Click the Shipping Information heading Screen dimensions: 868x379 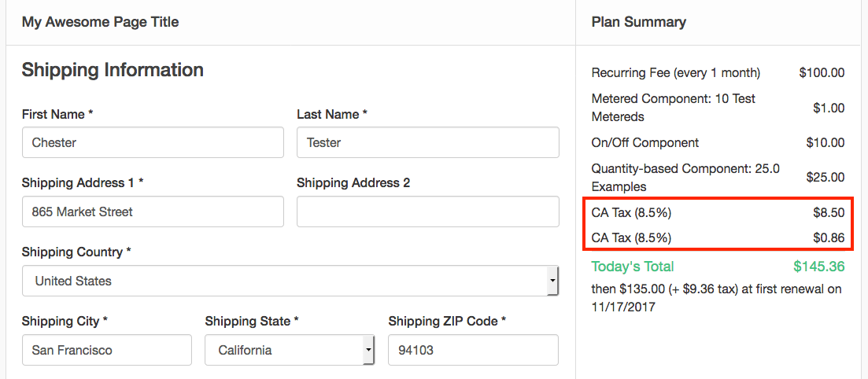(x=113, y=70)
